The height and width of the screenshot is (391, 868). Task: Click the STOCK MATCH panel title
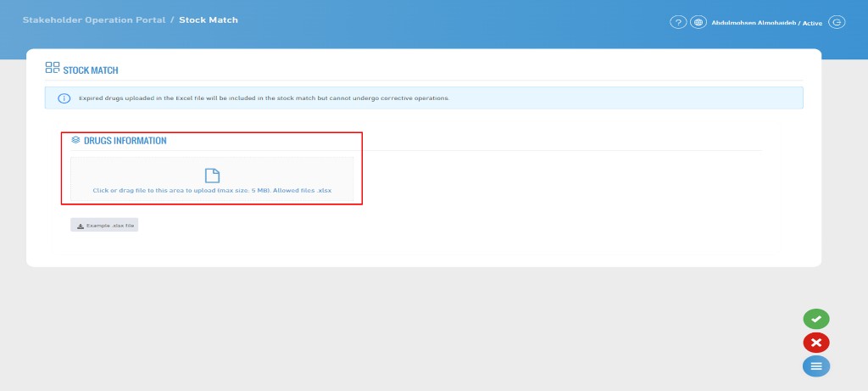(91, 70)
